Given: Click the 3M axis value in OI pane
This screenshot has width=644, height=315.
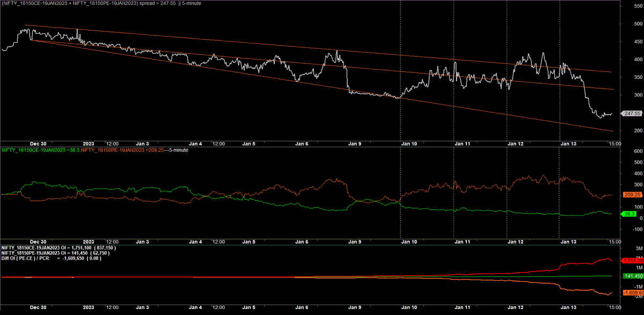Looking at the screenshot, I should coord(639,248).
